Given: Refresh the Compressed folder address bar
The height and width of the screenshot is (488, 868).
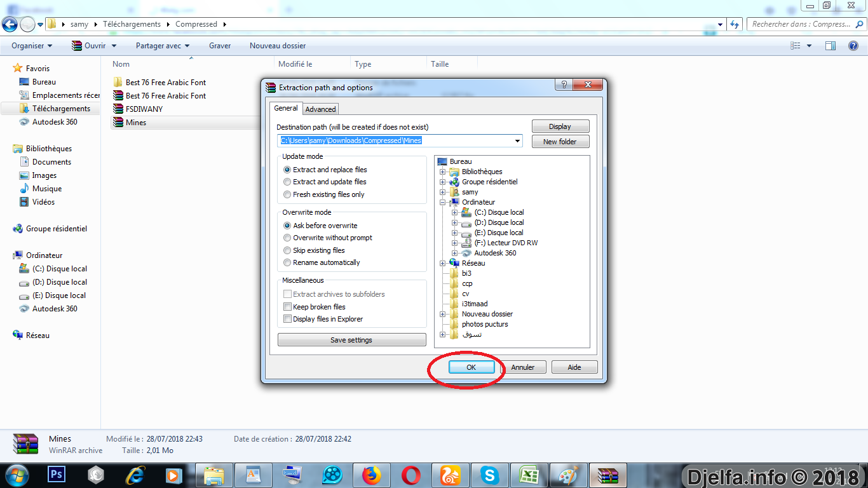Looking at the screenshot, I should 735,24.
